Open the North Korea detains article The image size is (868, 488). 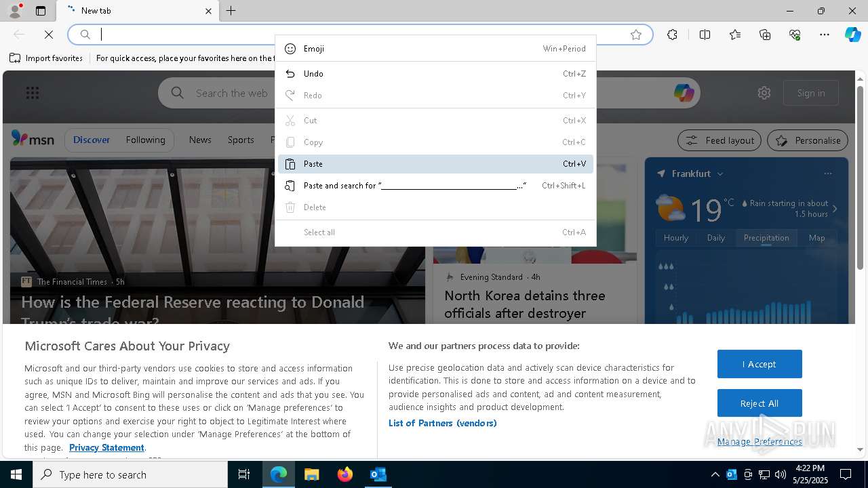click(525, 304)
